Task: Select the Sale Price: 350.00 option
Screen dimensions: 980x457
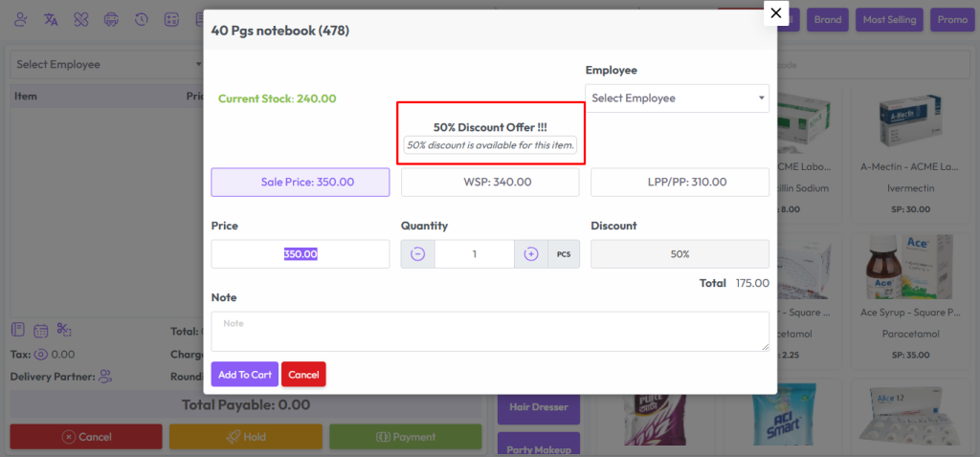Action: [300, 183]
